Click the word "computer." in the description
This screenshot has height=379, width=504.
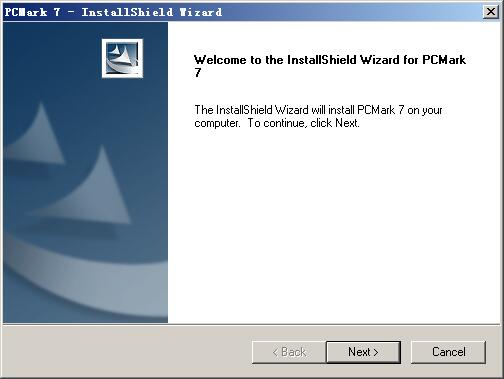[217, 123]
